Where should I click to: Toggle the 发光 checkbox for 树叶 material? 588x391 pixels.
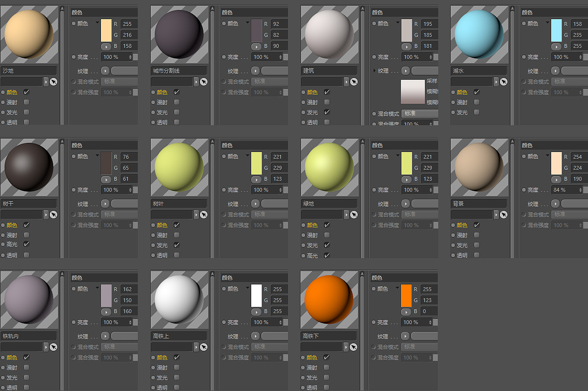(177, 245)
